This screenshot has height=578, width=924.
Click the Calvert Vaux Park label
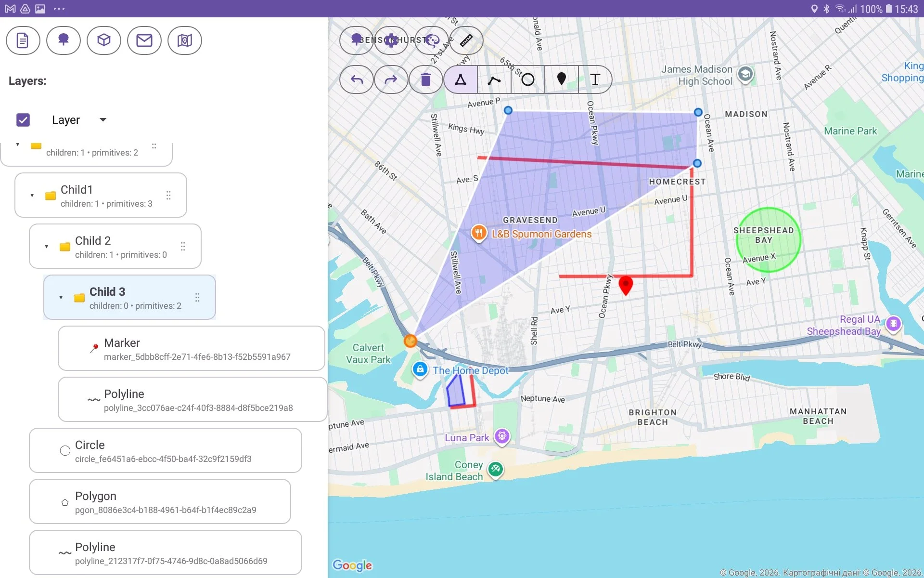[x=368, y=354]
